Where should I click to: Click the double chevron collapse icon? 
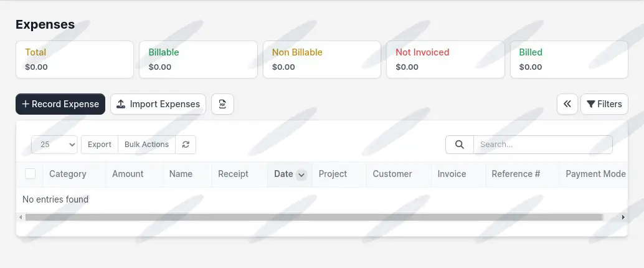pos(567,104)
